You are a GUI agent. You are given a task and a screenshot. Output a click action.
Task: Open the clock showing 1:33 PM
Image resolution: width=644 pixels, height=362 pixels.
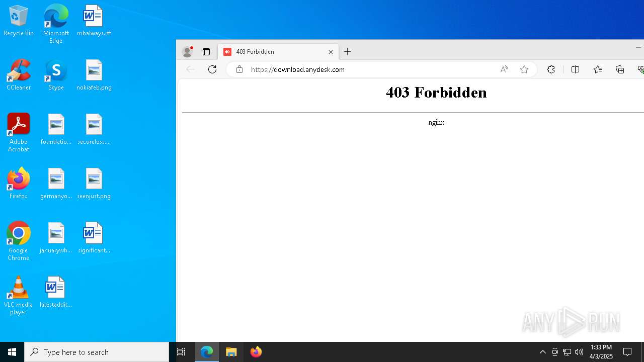point(601,352)
